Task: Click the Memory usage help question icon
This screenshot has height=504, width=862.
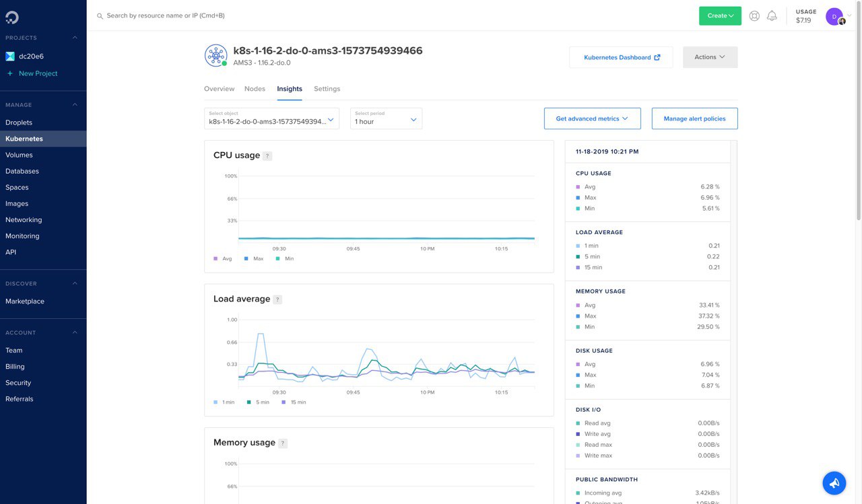Action: point(283,443)
